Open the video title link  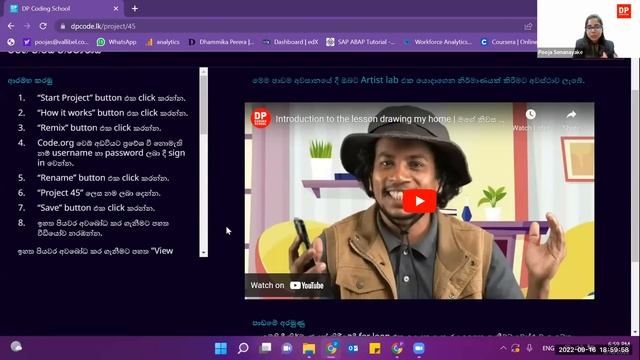[390, 119]
